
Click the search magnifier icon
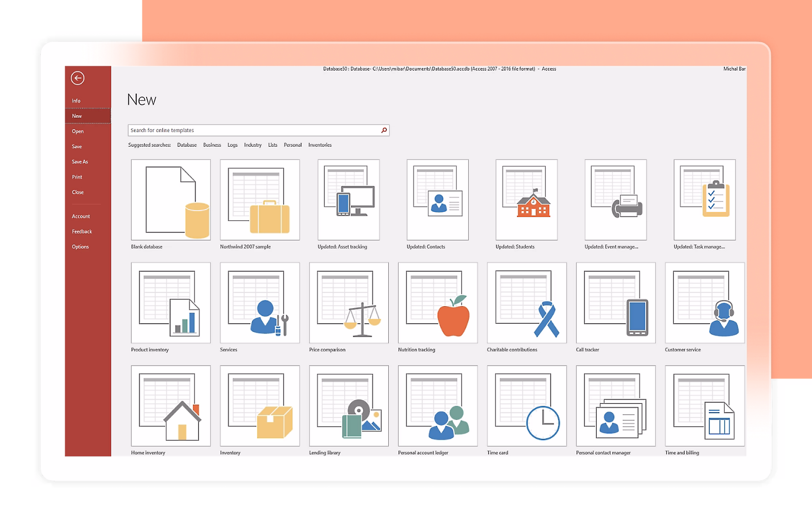(x=383, y=130)
